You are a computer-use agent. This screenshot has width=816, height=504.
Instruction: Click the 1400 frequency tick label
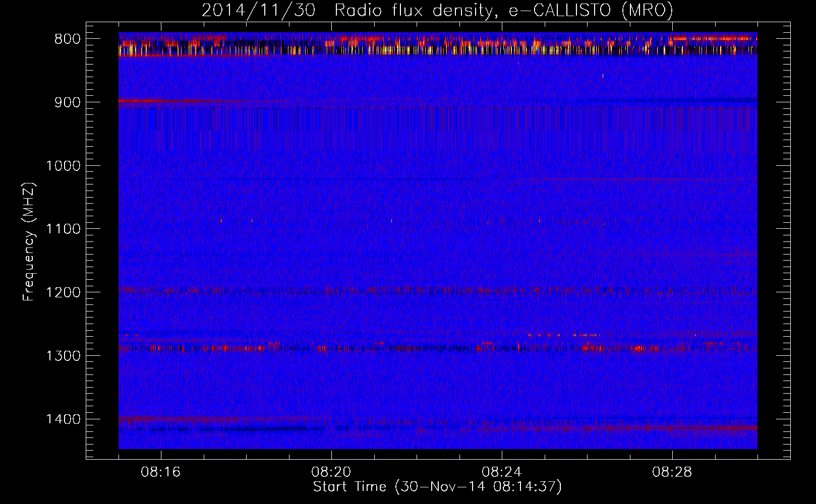[63, 419]
